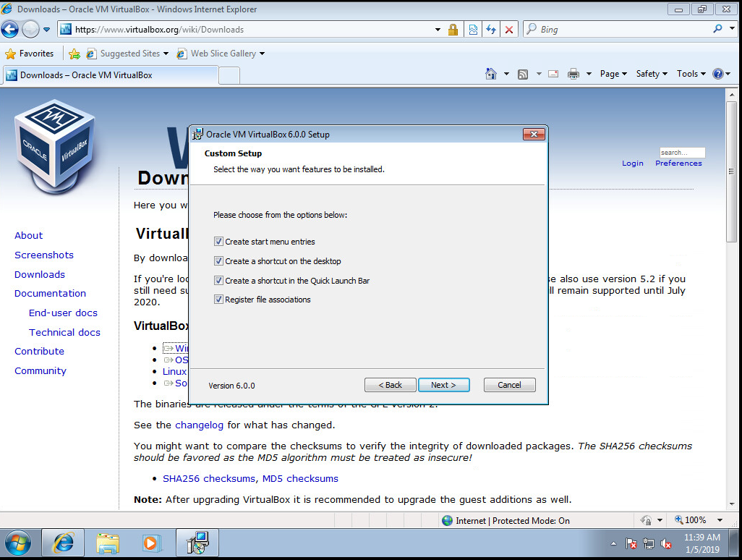The height and width of the screenshot is (560, 742).
Task: Open the Tools menu
Action: point(691,74)
